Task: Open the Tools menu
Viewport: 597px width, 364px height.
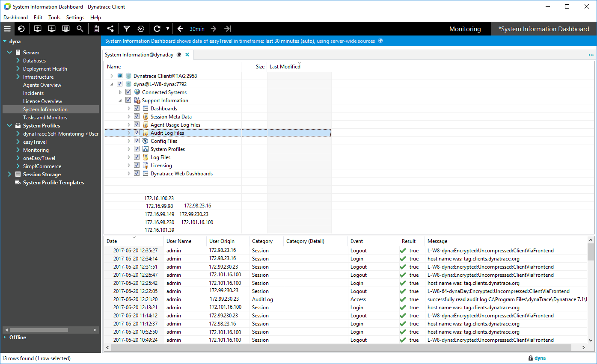Action: pyautogui.click(x=54, y=18)
